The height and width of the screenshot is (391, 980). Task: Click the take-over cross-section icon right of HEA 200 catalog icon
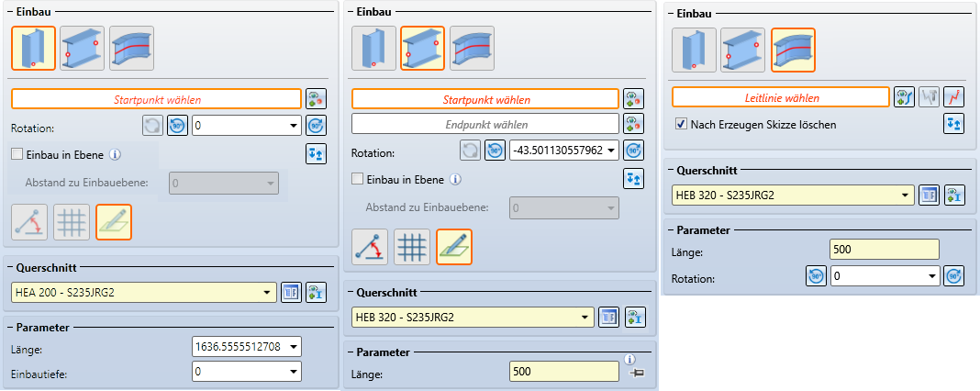317,293
